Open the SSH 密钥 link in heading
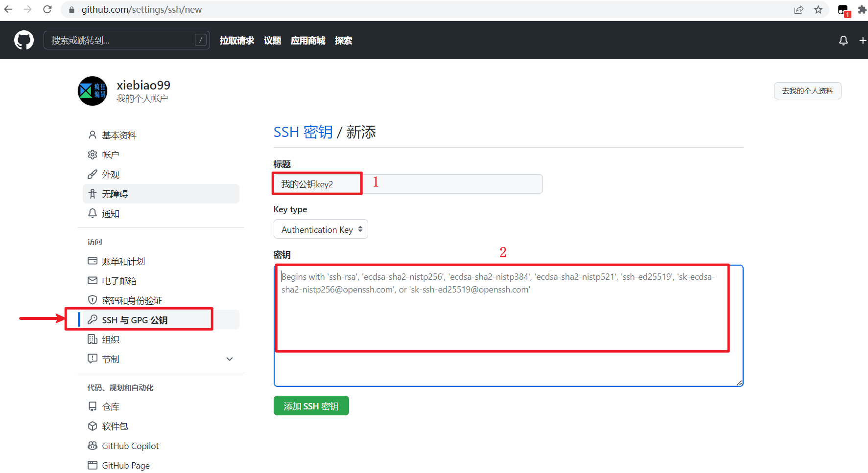The width and height of the screenshot is (868, 473). coord(303,132)
